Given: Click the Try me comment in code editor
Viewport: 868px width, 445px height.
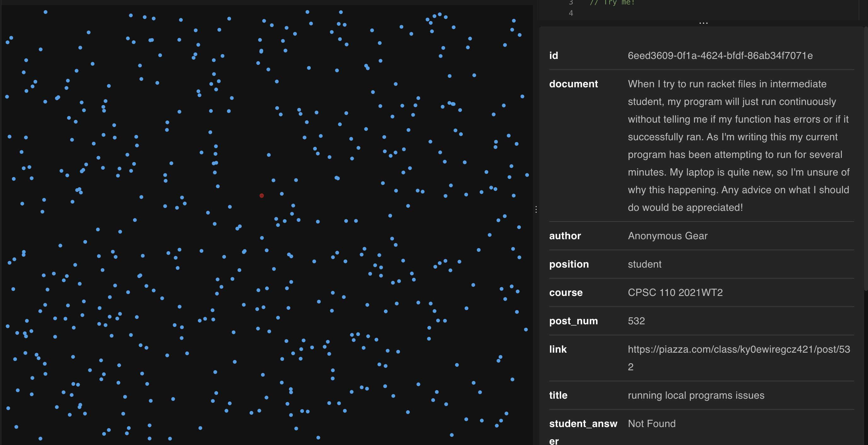Looking at the screenshot, I should tap(611, 3).
